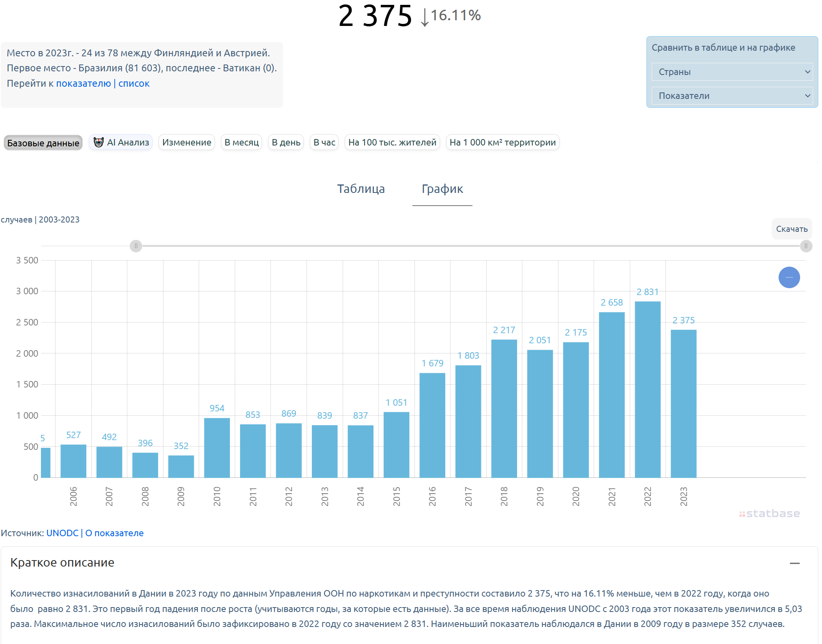The width and height of the screenshot is (822, 644).
Task: Click the AI Анализ robot icon
Action: click(99, 142)
